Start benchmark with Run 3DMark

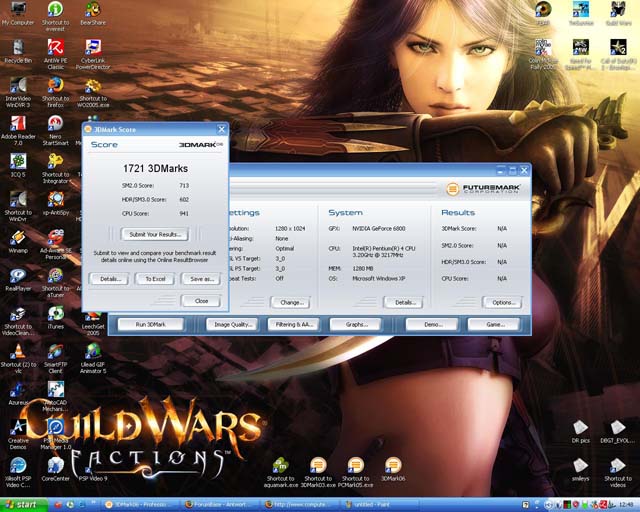click(151, 325)
